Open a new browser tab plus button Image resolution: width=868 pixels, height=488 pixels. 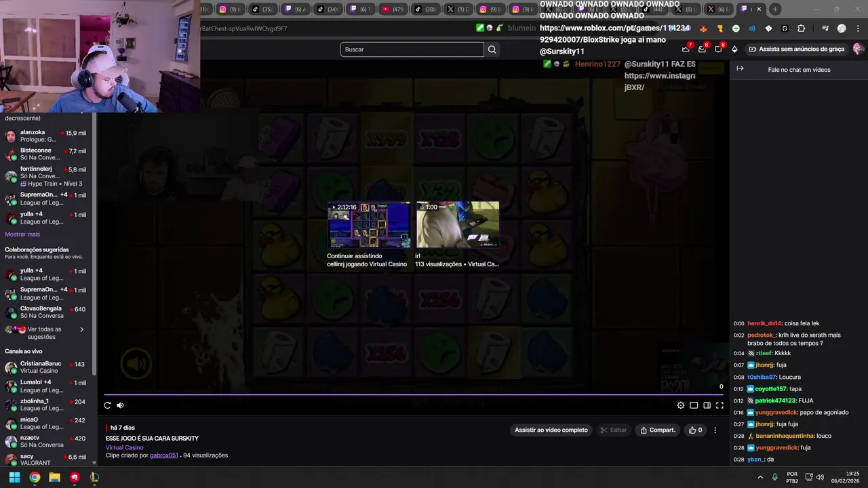coord(775,9)
